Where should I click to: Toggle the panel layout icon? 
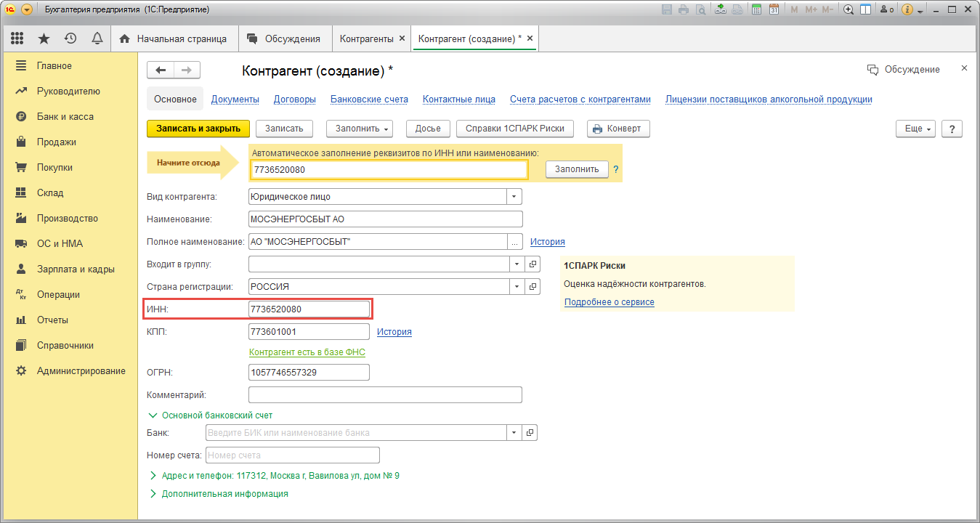[865, 9]
